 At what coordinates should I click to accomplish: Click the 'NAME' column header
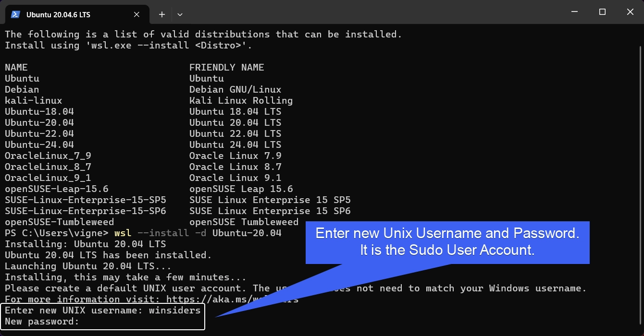16,67
